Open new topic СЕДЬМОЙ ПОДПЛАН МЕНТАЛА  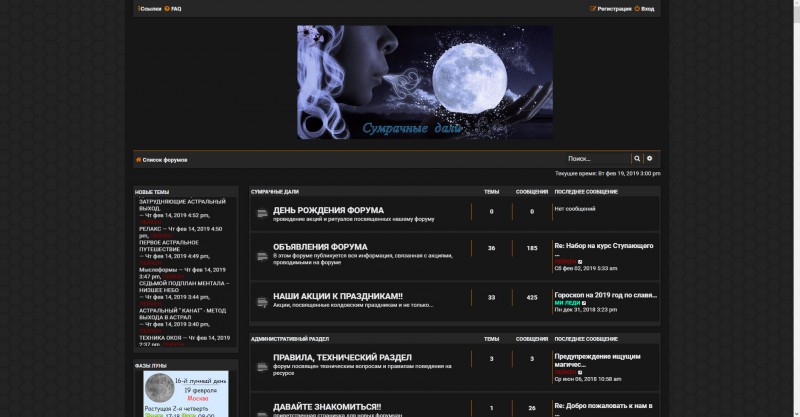click(x=184, y=287)
